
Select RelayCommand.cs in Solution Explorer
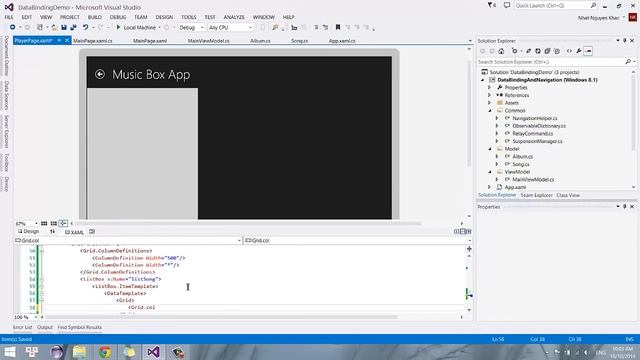[532, 133]
